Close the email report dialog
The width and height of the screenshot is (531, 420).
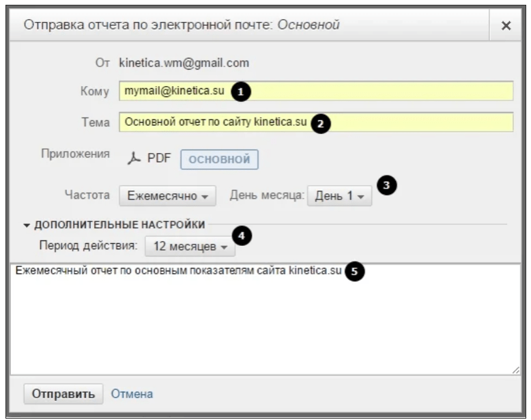click(506, 25)
